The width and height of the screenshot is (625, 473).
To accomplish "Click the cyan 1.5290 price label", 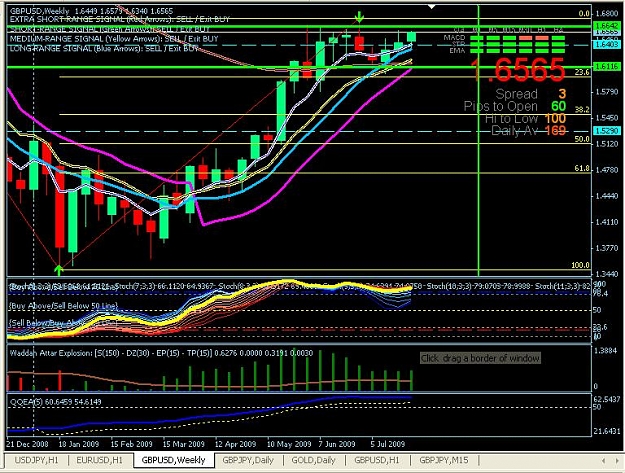I will [607, 131].
